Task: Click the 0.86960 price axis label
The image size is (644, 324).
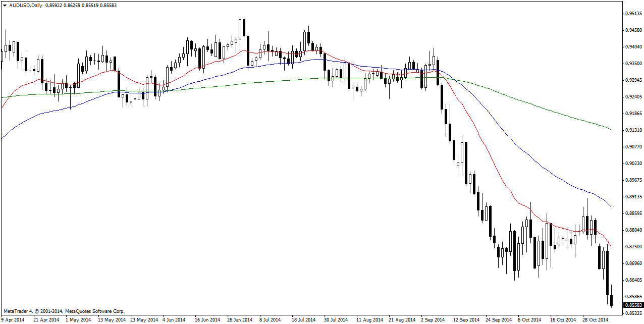Action: pyautogui.click(x=633, y=263)
